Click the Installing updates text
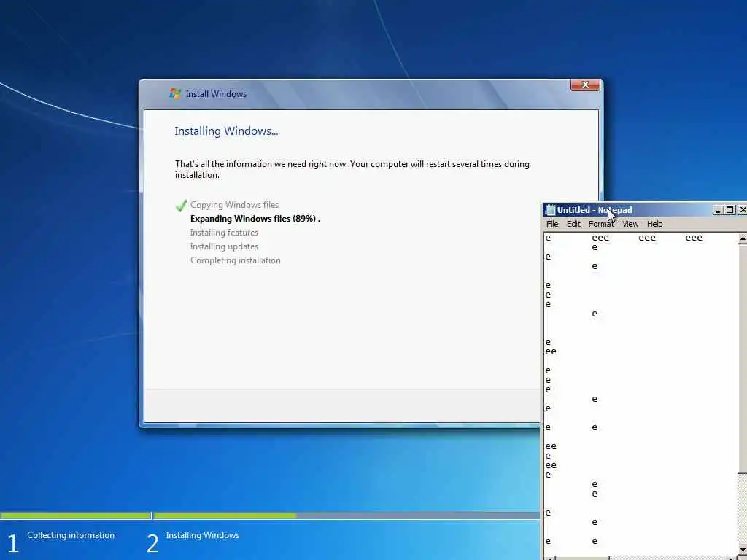Viewport: 747px width, 560px height. (x=224, y=246)
